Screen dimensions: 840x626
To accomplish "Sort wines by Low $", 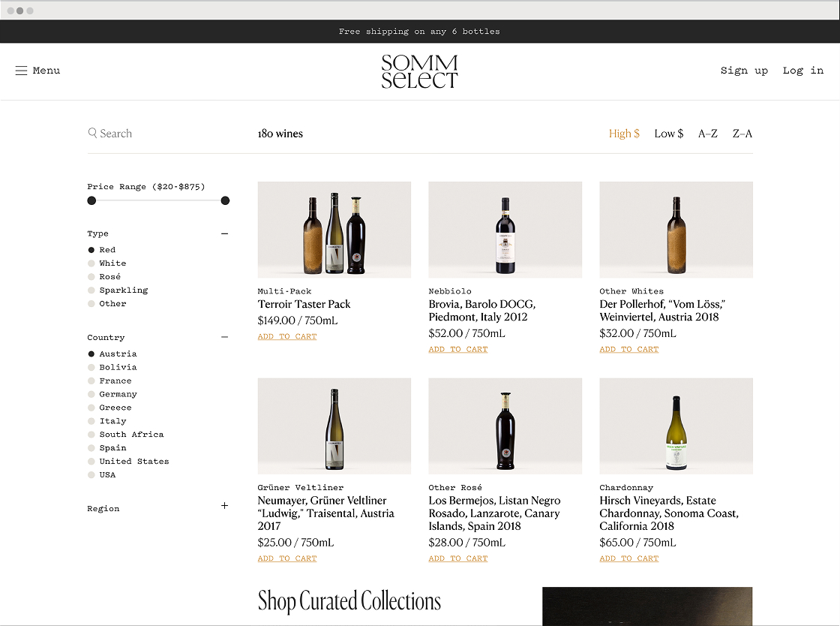I will coord(668,134).
